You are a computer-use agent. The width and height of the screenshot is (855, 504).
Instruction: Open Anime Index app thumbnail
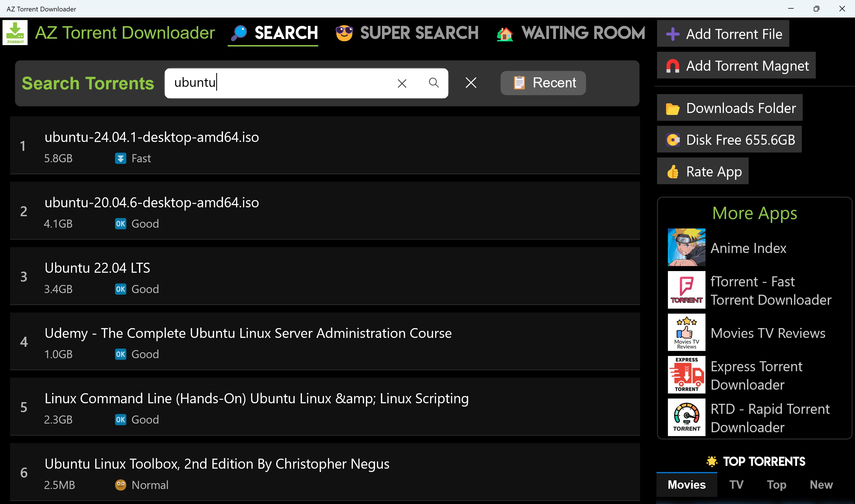686,247
